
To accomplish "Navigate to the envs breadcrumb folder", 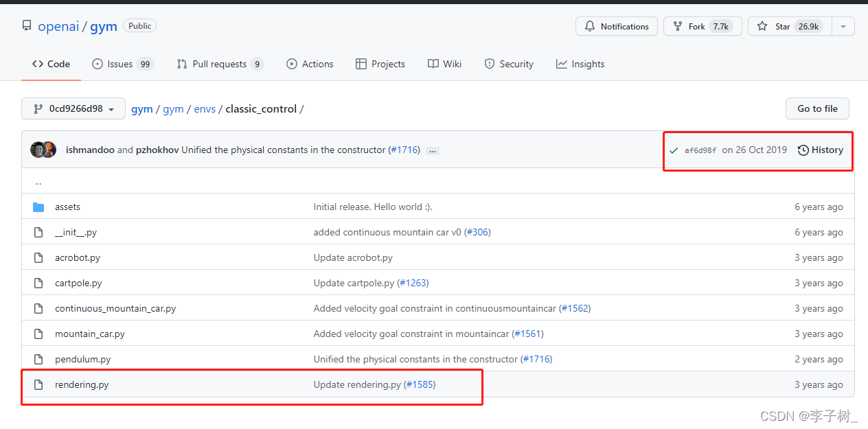I will pyautogui.click(x=205, y=108).
